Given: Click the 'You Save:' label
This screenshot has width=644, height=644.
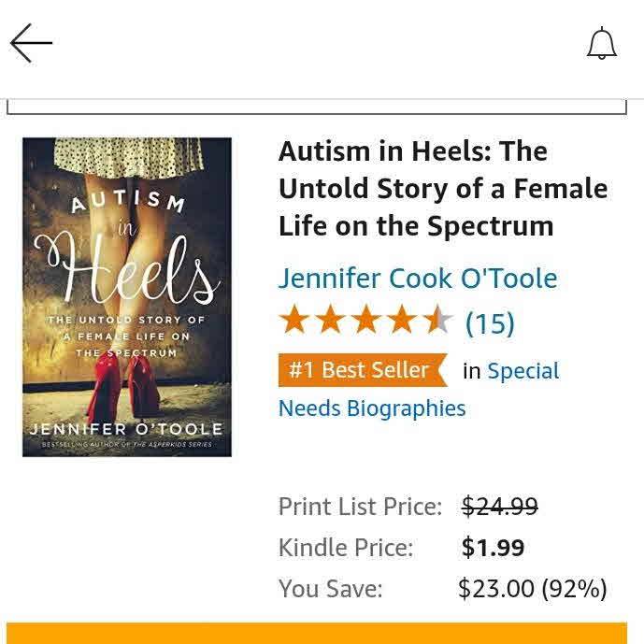Looking at the screenshot, I should 330,589.
